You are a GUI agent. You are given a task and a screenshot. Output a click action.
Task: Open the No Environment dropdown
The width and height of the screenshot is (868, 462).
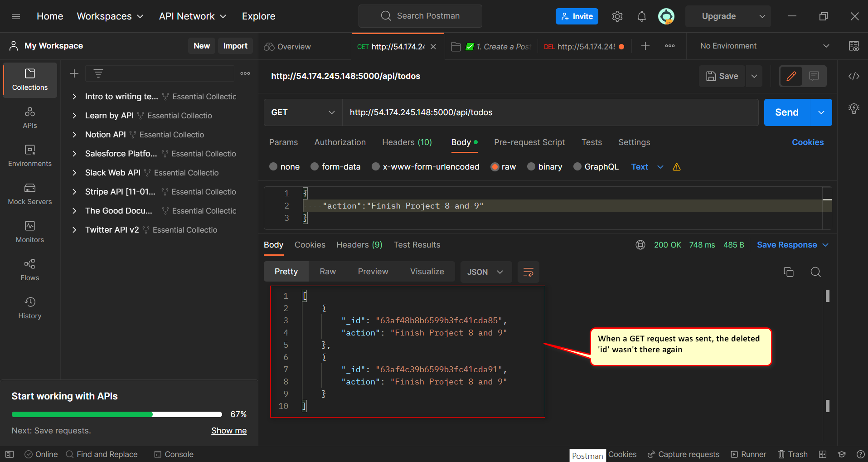tap(765, 46)
